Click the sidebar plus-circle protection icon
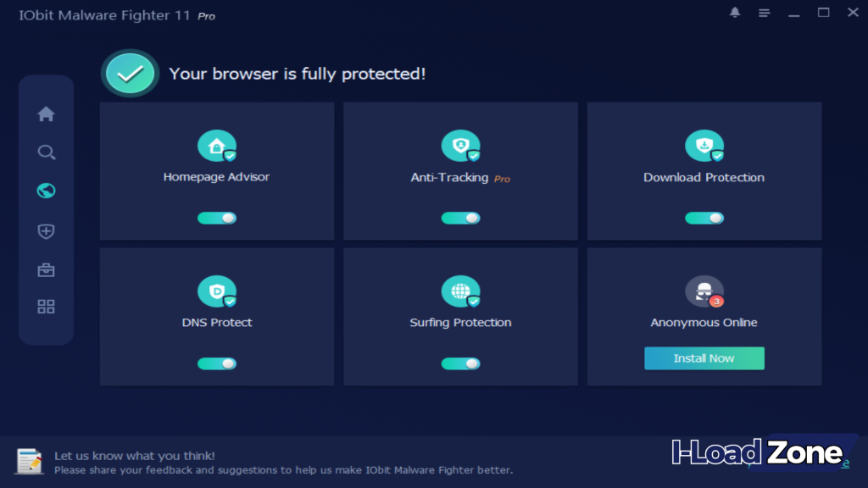Screen dimensions: 868x488 (46, 230)
